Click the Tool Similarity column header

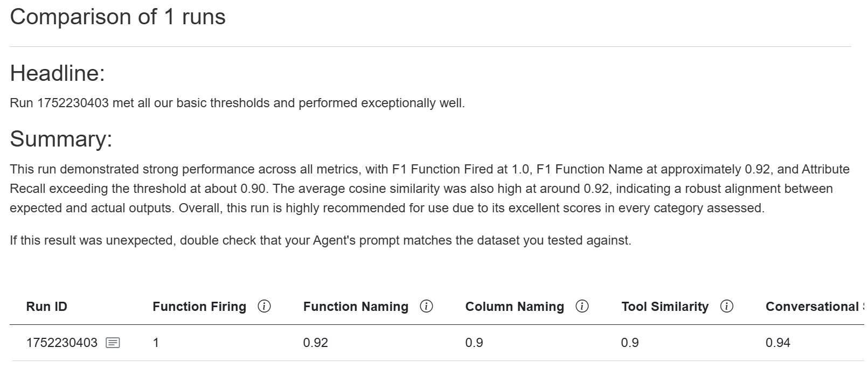tap(664, 307)
